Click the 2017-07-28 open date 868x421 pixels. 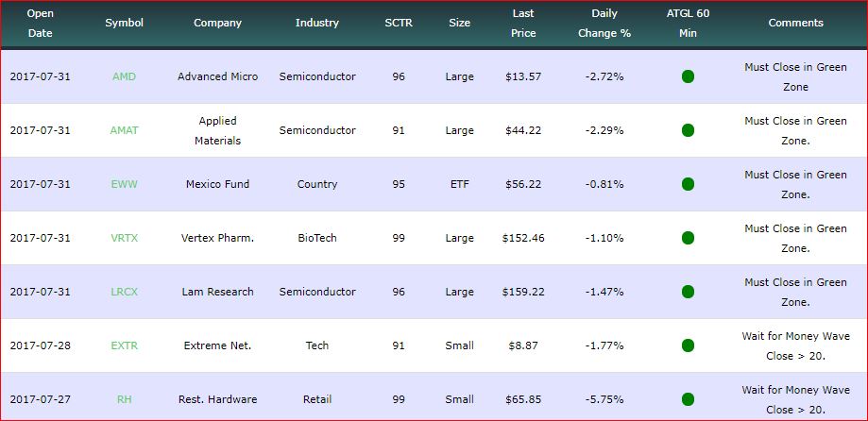pos(40,345)
